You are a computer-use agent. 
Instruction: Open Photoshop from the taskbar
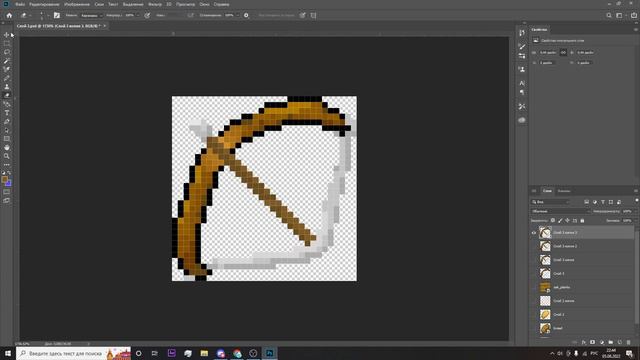point(269,353)
